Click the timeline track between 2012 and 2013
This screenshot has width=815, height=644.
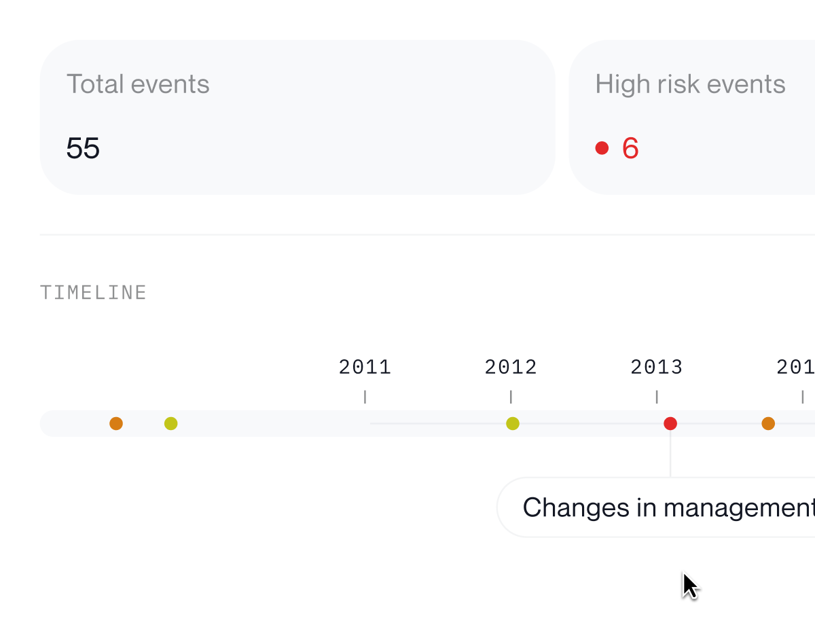[x=591, y=424]
